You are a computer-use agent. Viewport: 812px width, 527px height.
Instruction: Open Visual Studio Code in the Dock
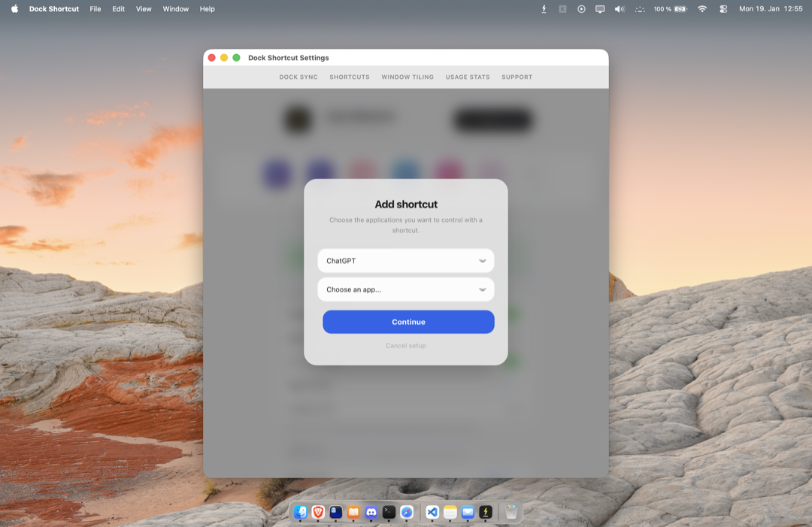point(432,513)
